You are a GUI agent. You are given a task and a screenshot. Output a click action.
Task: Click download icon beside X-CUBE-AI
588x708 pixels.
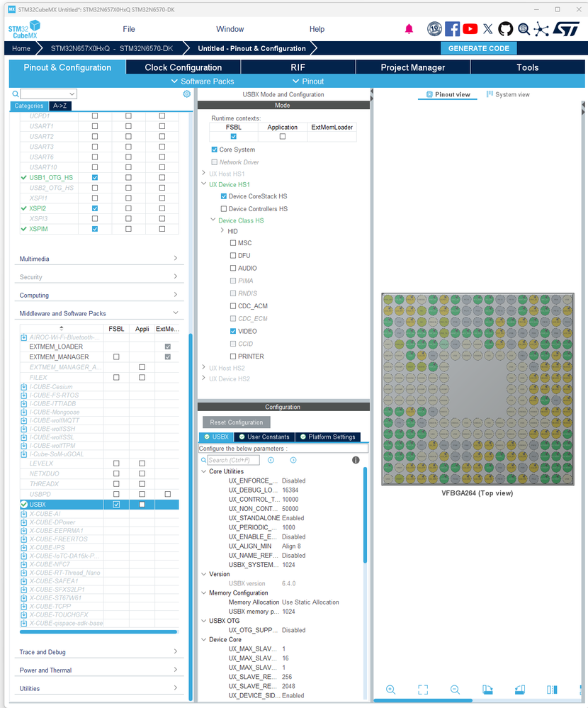point(24,514)
